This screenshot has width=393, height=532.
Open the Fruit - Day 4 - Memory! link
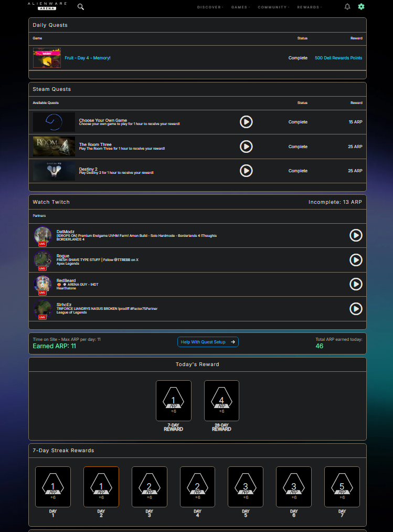[x=88, y=58]
